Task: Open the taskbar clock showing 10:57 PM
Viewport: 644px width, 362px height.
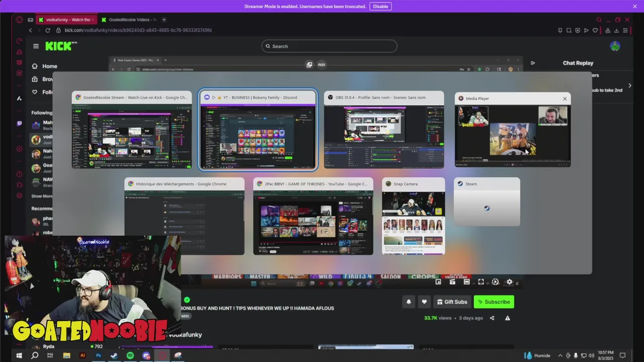Action: tap(606, 355)
